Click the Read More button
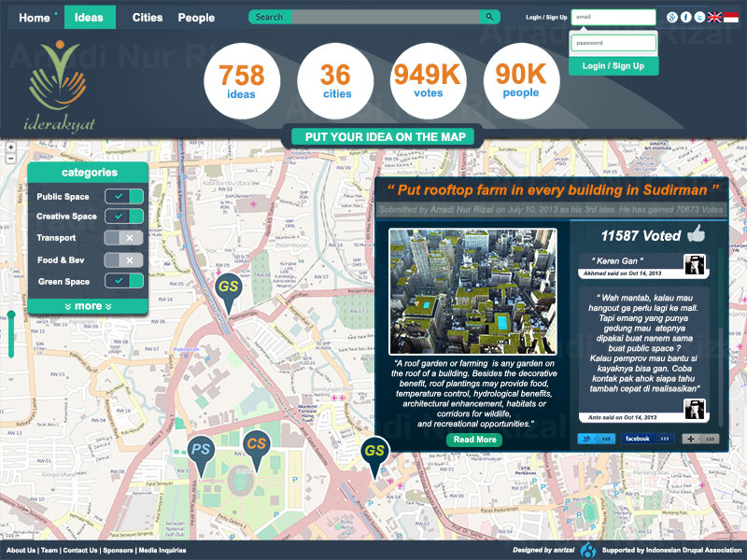 coord(474,440)
